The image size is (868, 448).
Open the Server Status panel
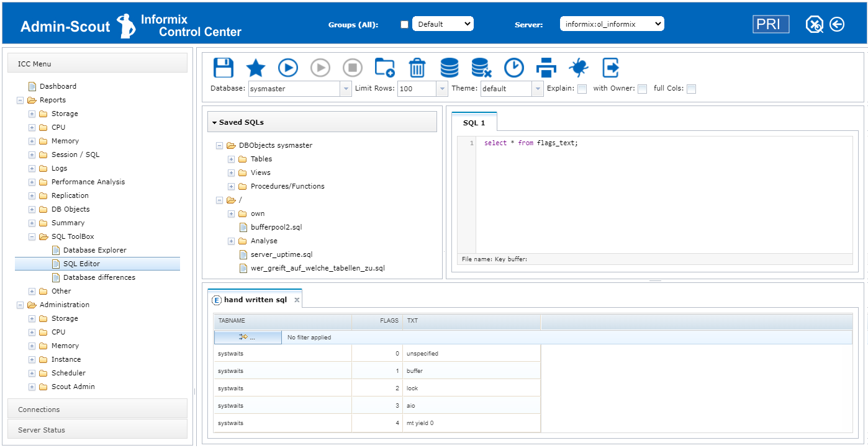pos(97,429)
